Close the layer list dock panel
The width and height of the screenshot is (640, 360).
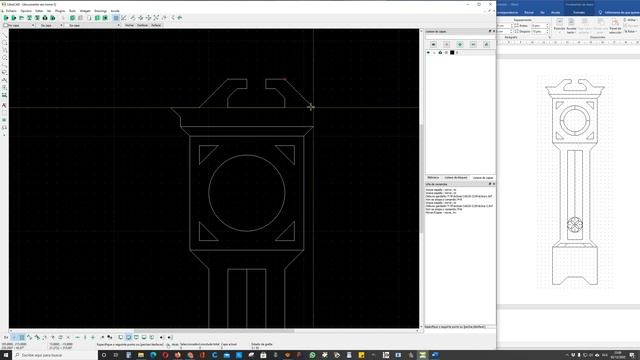click(x=493, y=31)
